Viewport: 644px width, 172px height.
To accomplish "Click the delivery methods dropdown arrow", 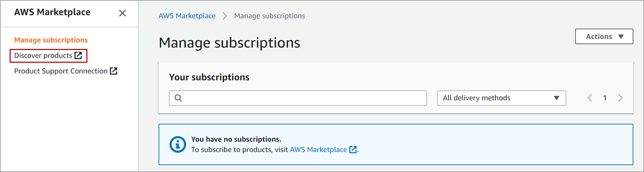I will (556, 98).
